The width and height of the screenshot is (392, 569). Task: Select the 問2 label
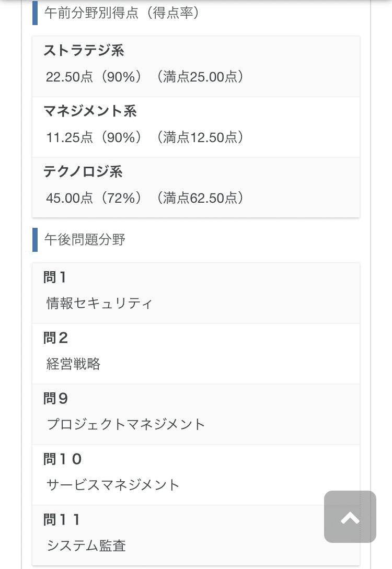(56, 338)
